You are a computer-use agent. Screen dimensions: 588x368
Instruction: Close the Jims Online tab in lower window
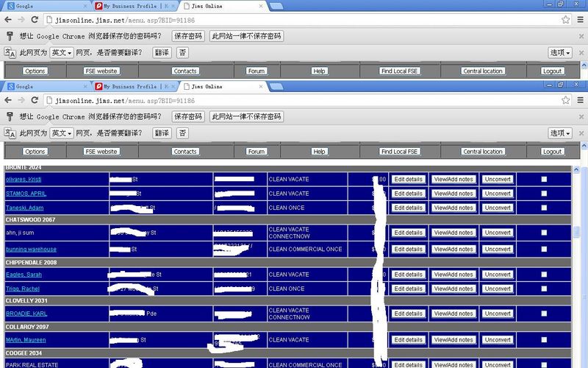point(261,86)
